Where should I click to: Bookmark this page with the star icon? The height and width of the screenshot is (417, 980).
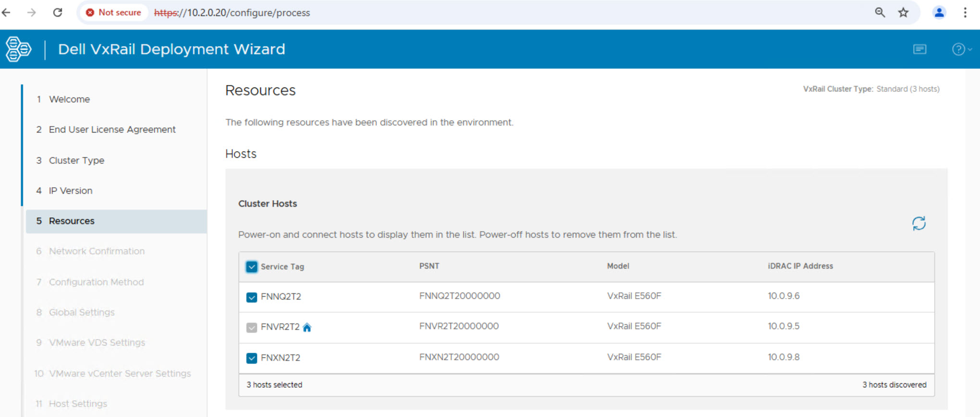point(903,12)
